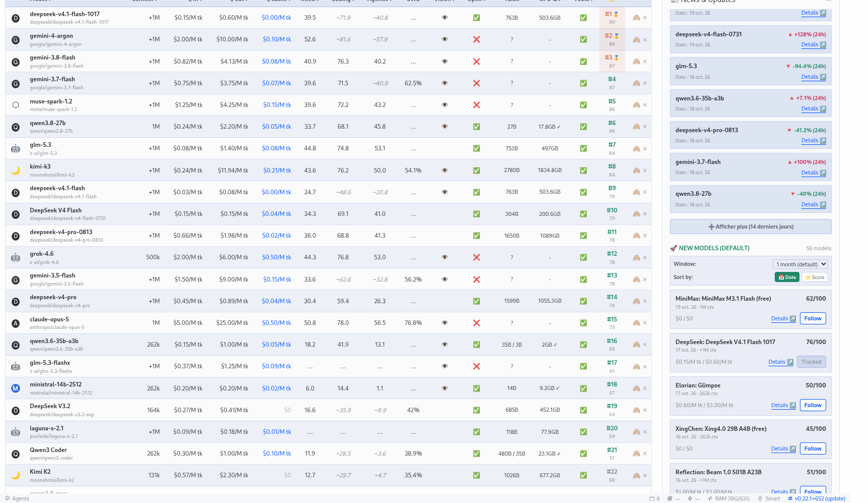Screen dimensions: 868x503
Task: Click the Anthropic logo beside claude-opus-5
Action: (16, 323)
